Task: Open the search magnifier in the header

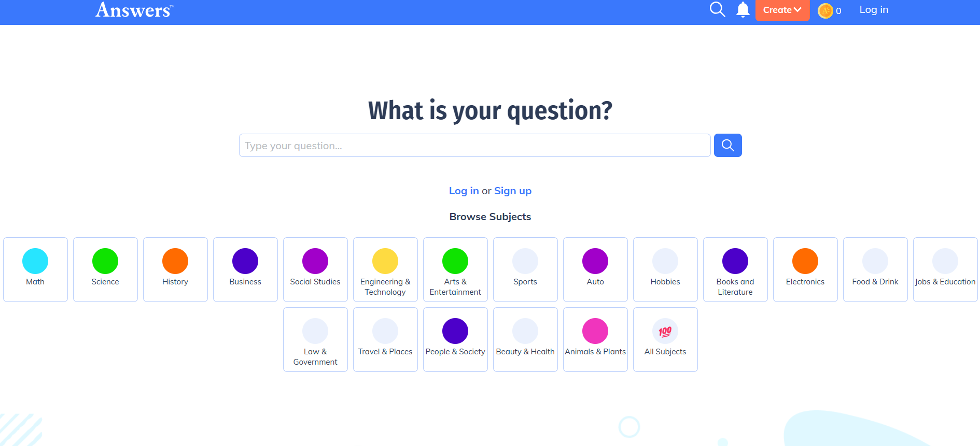Action: [x=717, y=9]
